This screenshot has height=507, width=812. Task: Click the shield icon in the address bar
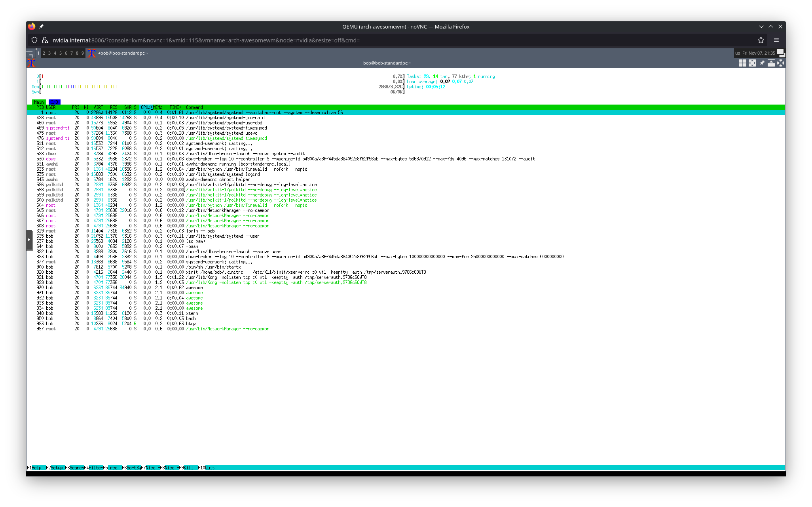pyautogui.click(x=34, y=40)
